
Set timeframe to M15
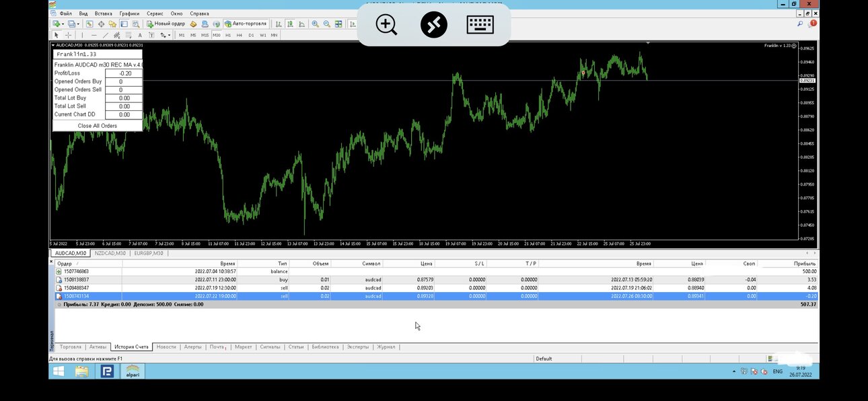pos(205,35)
